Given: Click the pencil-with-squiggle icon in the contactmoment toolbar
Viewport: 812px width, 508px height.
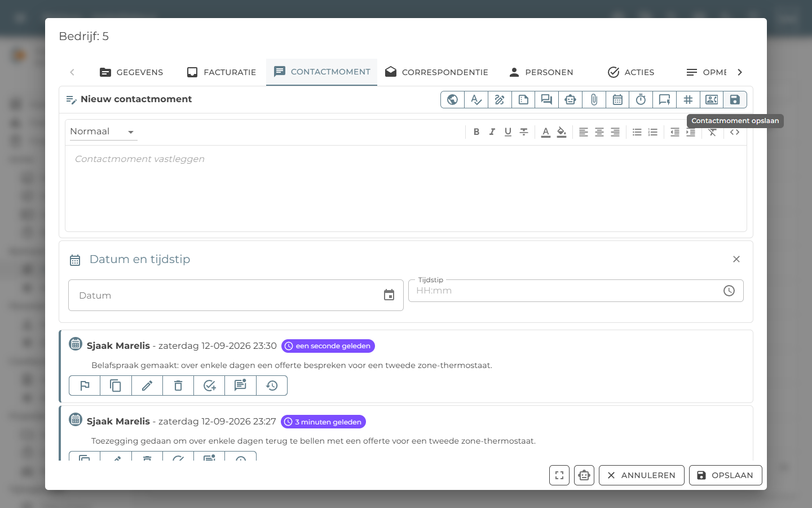Looking at the screenshot, I should point(500,100).
